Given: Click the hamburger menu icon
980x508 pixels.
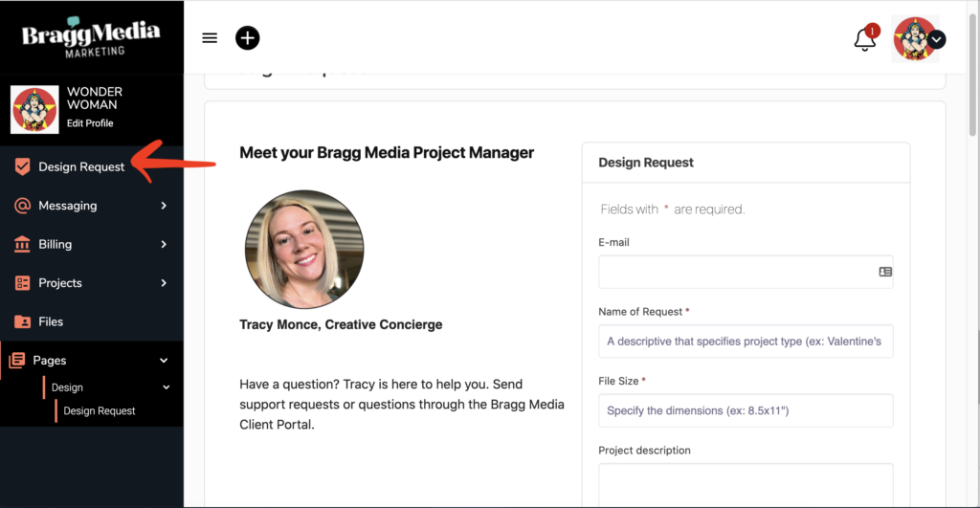Looking at the screenshot, I should (210, 38).
